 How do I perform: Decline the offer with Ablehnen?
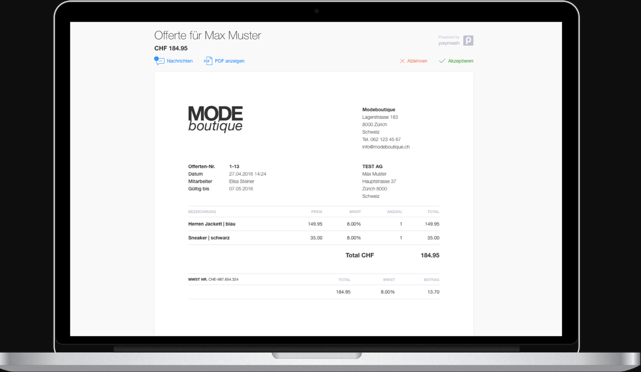click(x=417, y=61)
